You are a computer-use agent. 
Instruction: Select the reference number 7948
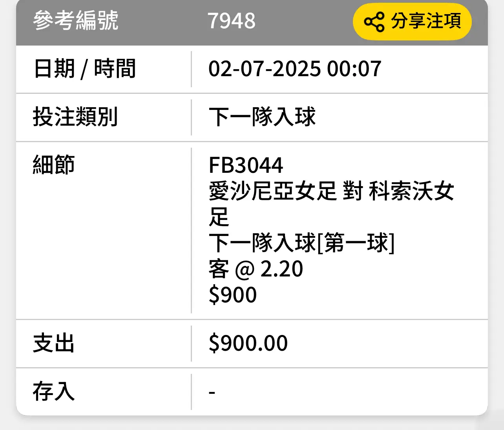231,21
